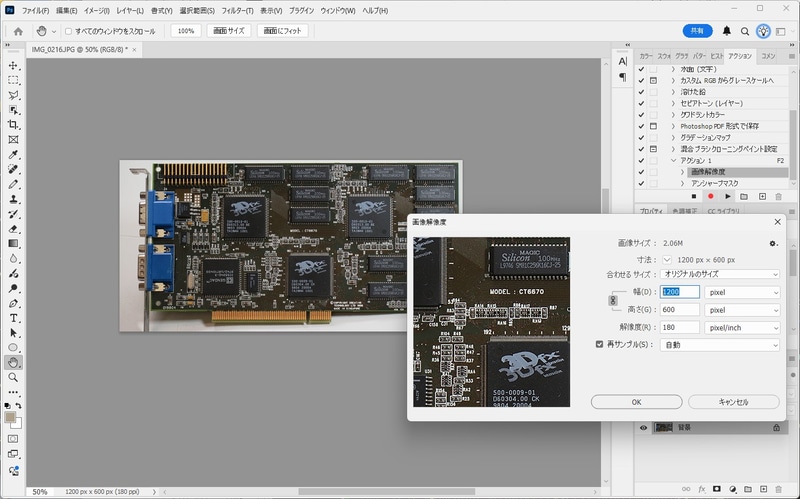Enable すべてのウィンドウをスクロール checkbox
This screenshot has height=499, width=800.
pos(68,31)
